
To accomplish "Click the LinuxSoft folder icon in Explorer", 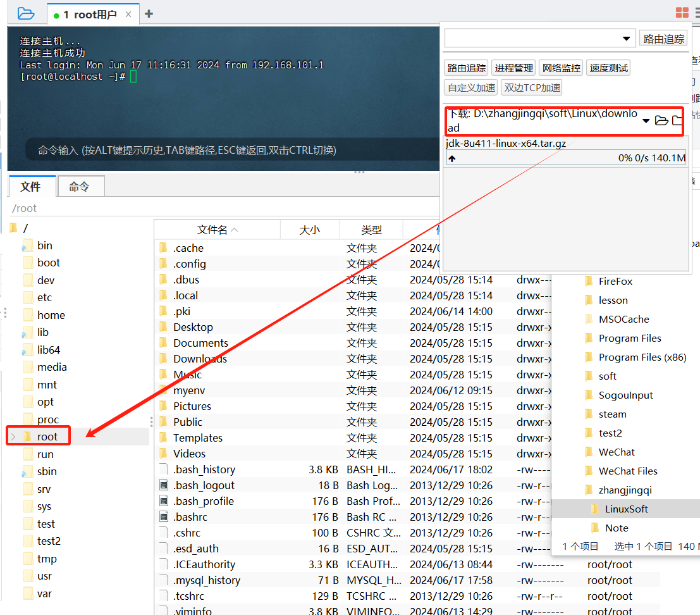I will pos(595,509).
